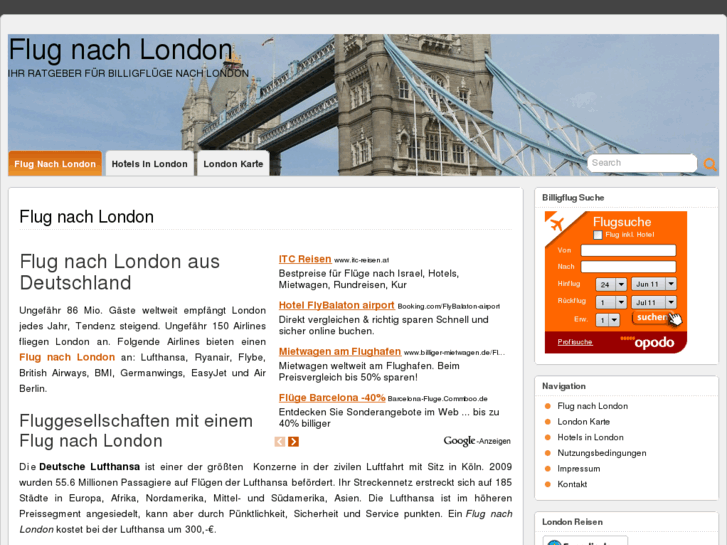Switch to Hotels In London tab
727x545 pixels.
[x=150, y=163]
